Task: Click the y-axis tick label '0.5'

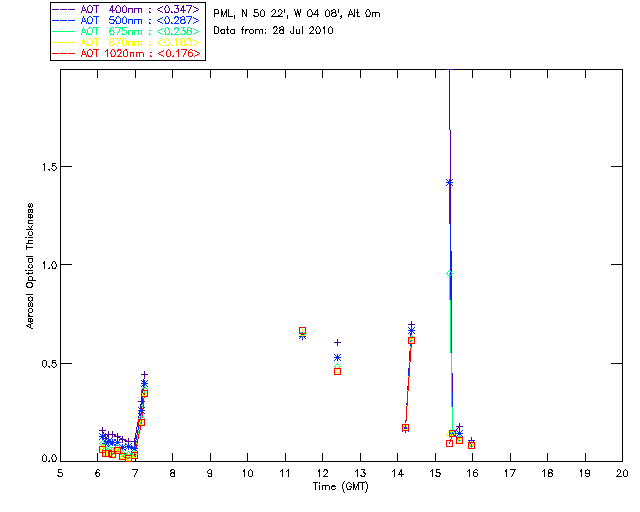Action: [49, 363]
